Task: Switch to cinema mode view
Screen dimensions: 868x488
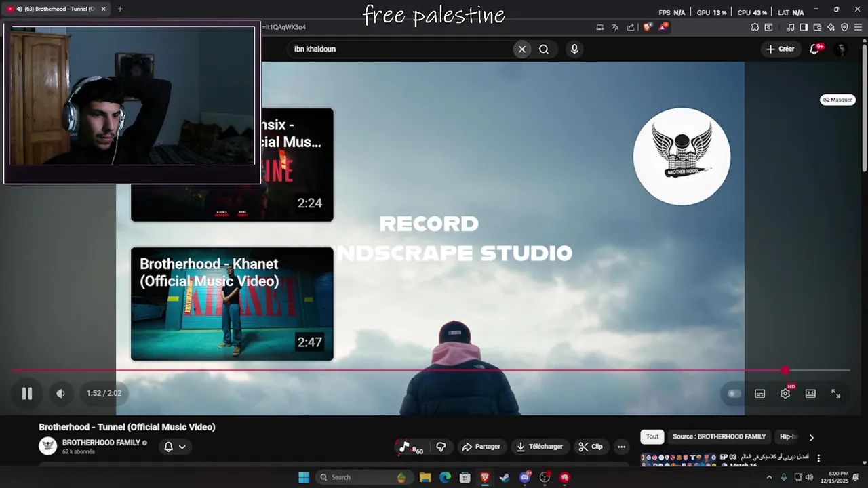Action: [810, 393]
